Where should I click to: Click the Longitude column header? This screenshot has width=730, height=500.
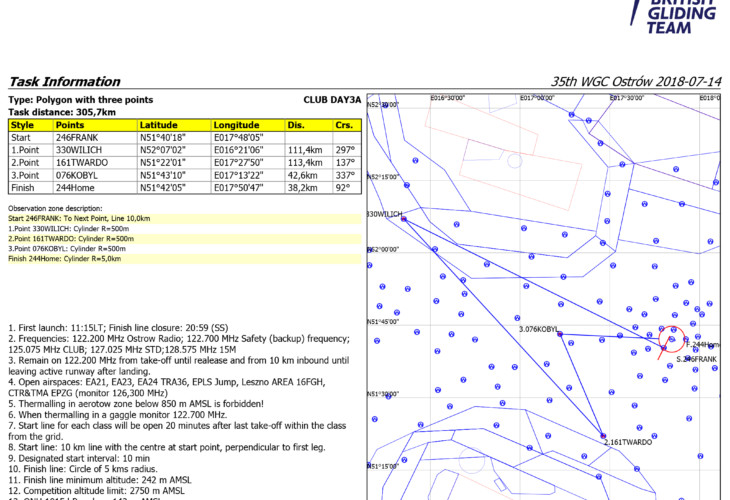point(247,125)
